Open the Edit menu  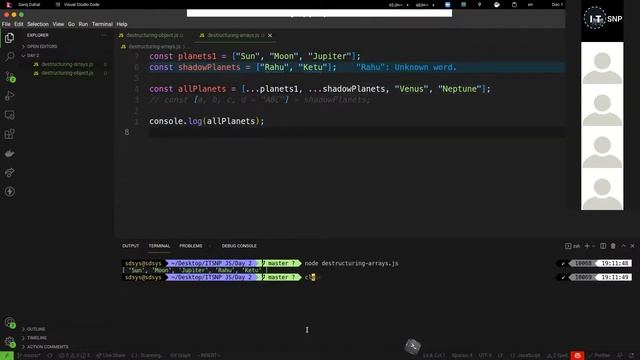pyautogui.click(x=19, y=24)
